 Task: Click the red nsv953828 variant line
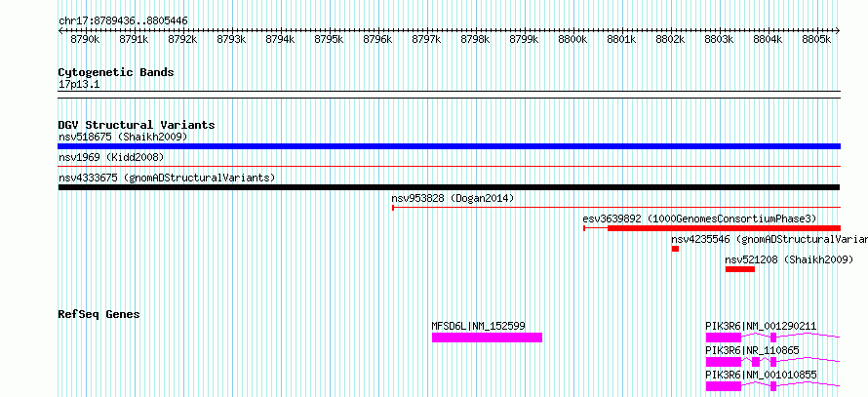[616, 208]
